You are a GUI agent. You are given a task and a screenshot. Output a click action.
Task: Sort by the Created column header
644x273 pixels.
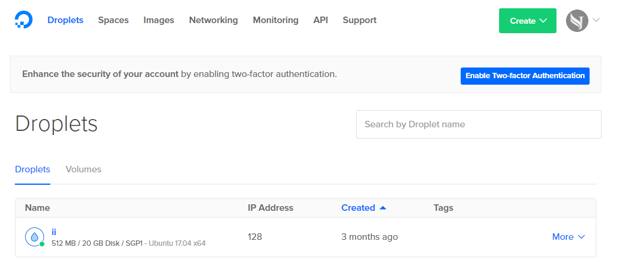[364, 208]
